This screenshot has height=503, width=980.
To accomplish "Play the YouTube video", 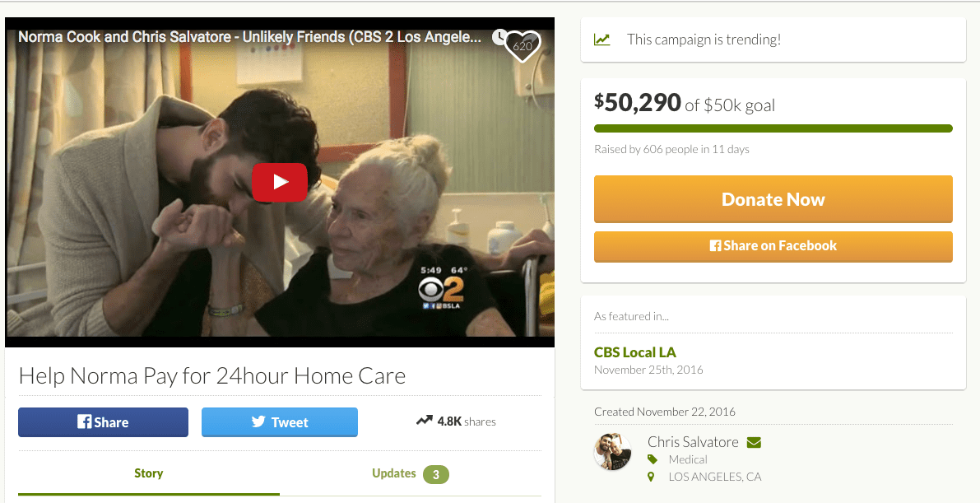I will (x=280, y=182).
